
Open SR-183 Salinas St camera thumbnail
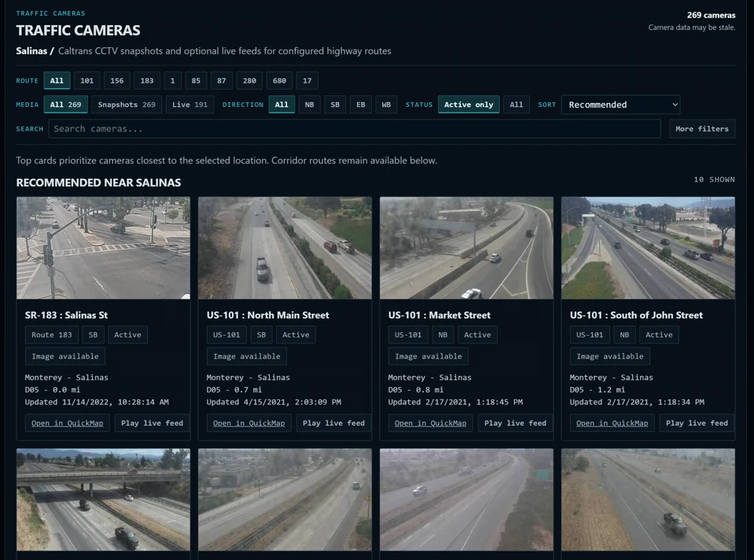coord(103,248)
